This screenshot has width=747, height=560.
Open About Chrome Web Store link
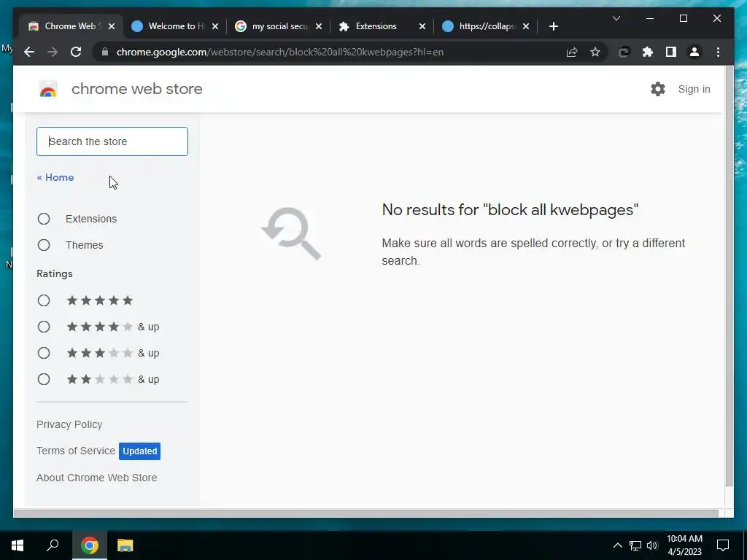coord(97,478)
